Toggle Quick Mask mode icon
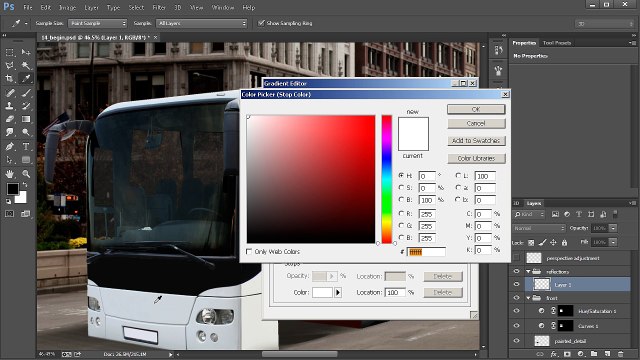This screenshot has width=640, height=360. (9, 213)
